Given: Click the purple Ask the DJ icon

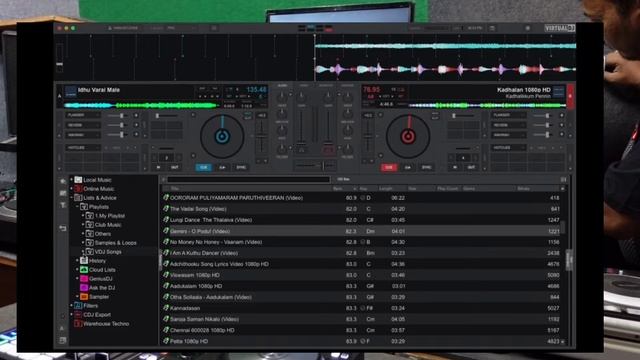Looking at the screenshot, I should click(84, 287).
